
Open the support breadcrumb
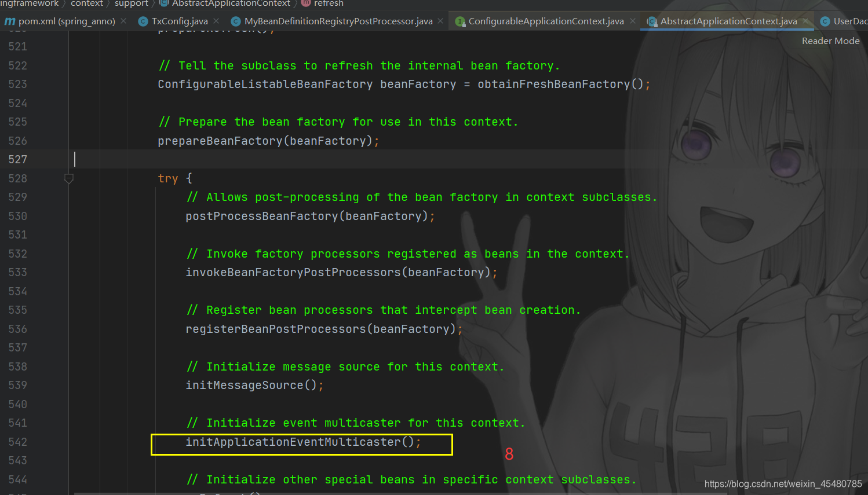(132, 3)
